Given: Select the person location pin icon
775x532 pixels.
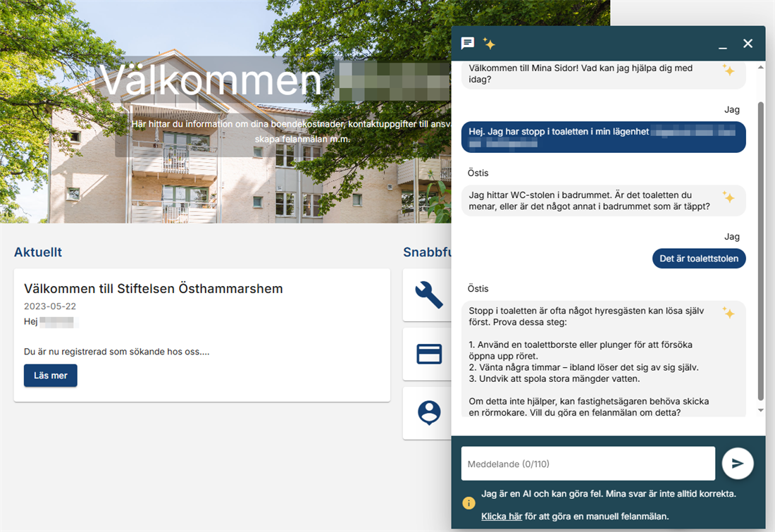Looking at the screenshot, I should coord(428,413).
